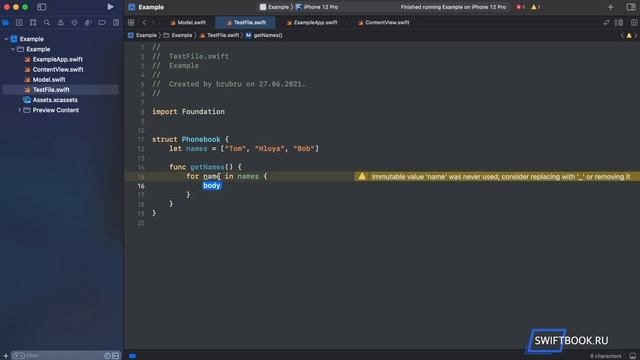640x360 pixels.
Task: Go back with the editor back arrow
Action: pos(144,22)
